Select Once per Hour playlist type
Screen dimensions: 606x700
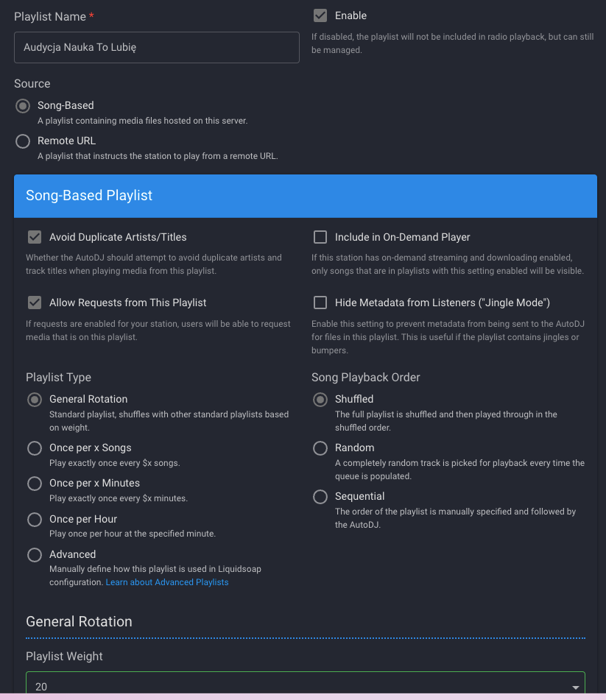[x=35, y=520]
